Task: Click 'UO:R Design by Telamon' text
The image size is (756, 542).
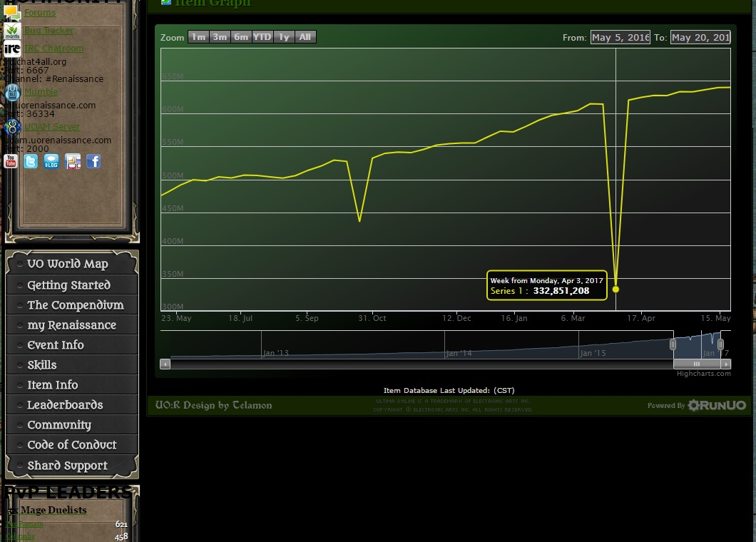Action: (x=213, y=405)
